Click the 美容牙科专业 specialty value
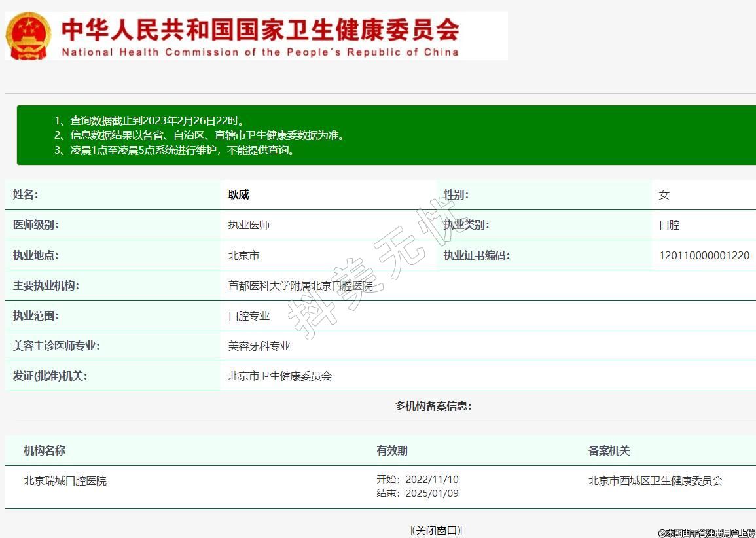The width and height of the screenshot is (756, 538). point(259,346)
